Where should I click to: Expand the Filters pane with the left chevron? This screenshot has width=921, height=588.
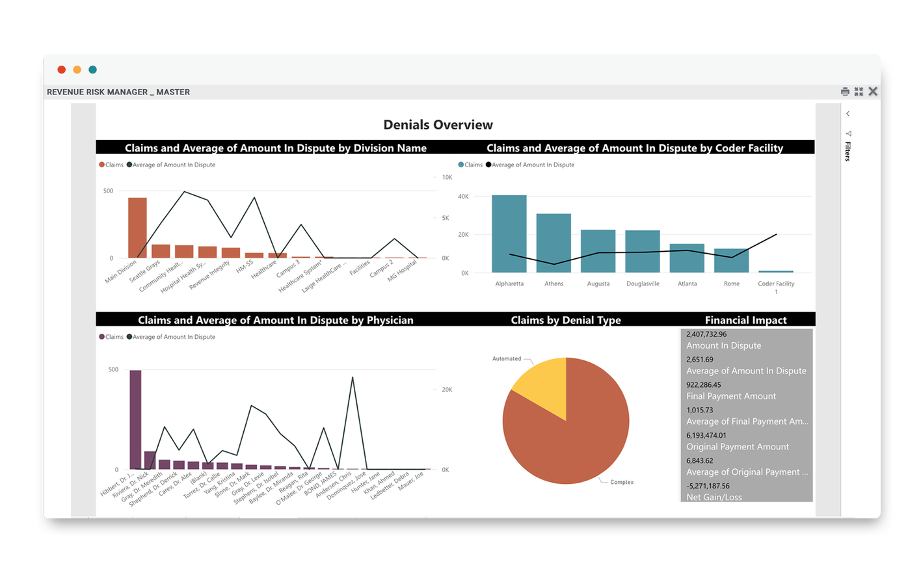(848, 113)
